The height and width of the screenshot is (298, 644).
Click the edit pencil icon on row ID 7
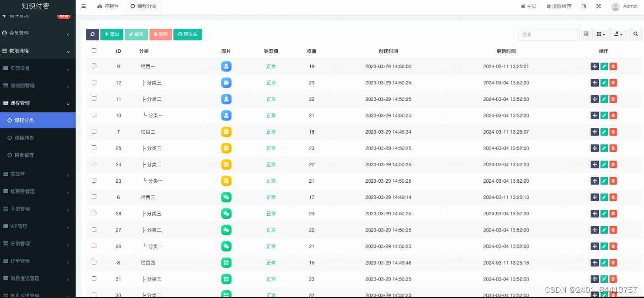[x=604, y=131]
